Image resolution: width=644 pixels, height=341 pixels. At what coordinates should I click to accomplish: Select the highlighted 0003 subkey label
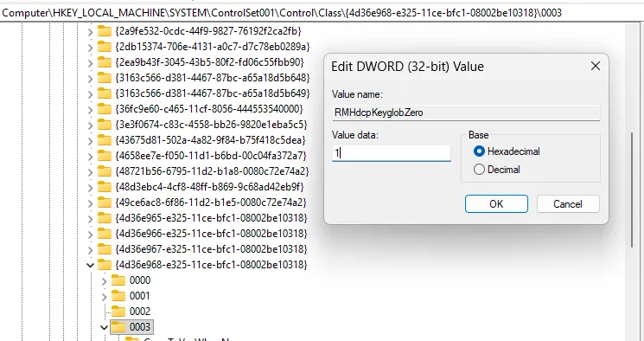coord(140,327)
